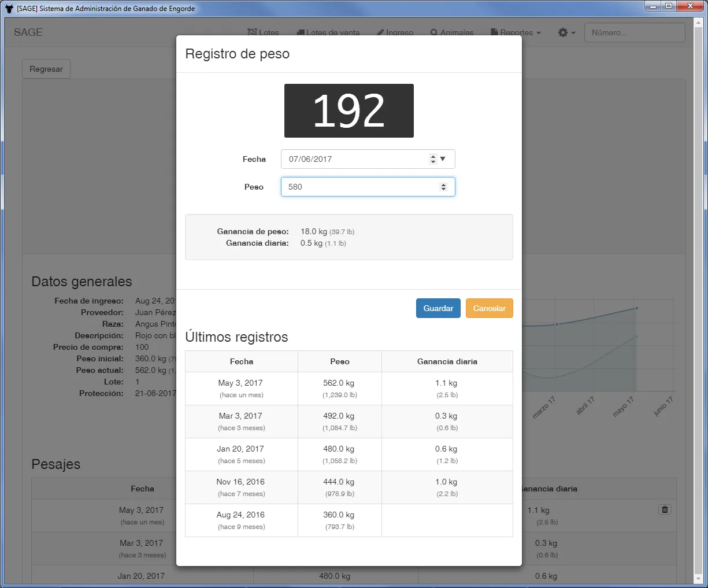
Task: Click the Lotes de venta truck icon
Action: click(301, 33)
